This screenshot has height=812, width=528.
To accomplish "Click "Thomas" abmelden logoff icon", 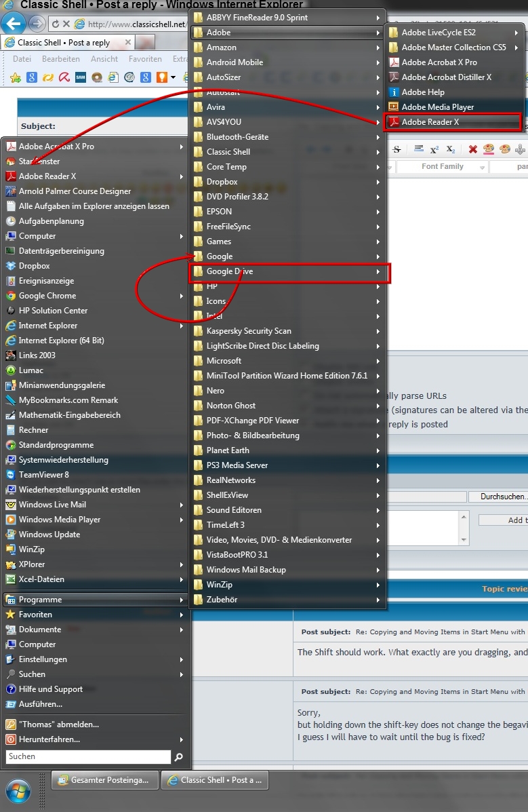I will point(10,724).
